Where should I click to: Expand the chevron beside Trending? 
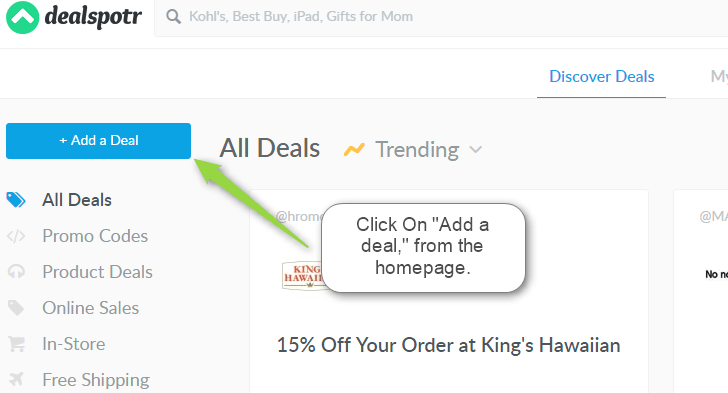pyautogui.click(x=475, y=150)
